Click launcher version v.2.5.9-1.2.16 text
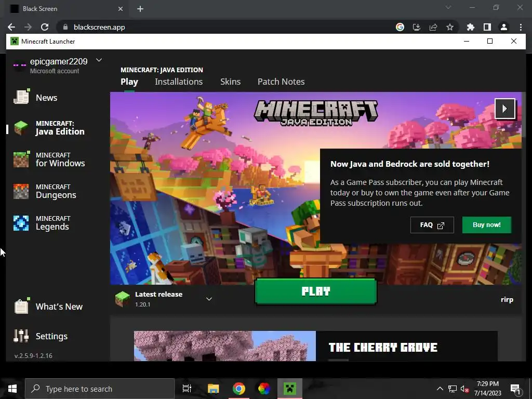The image size is (532, 399). pyautogui.click(x=33, y=355)
